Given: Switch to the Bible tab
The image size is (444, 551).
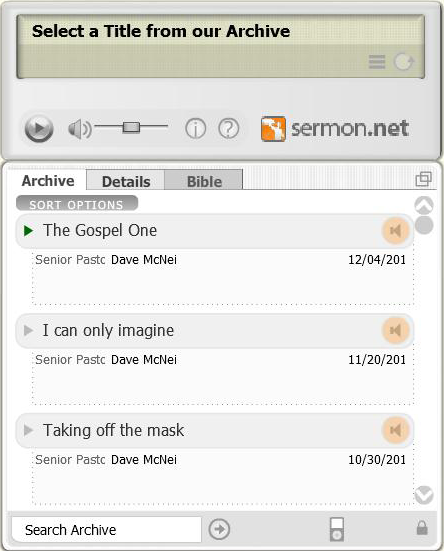Looking at the screenshot, I should (x=204, y=181).
